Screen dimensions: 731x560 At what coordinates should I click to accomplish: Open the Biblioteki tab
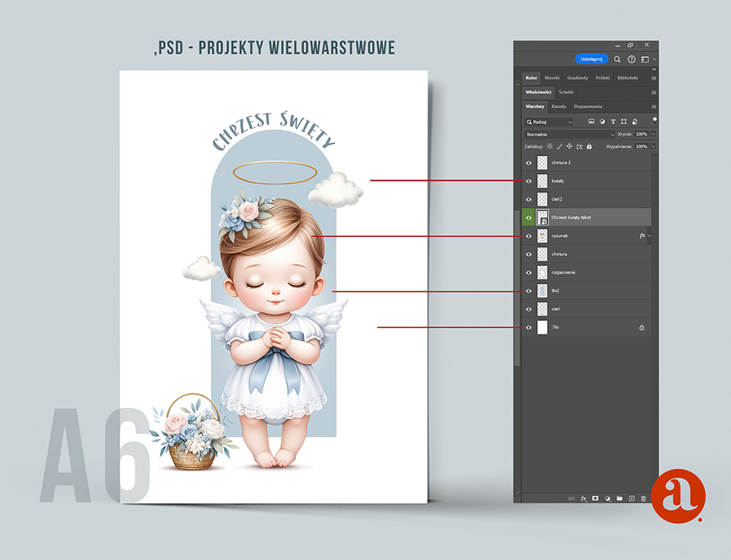pos(627,78)
